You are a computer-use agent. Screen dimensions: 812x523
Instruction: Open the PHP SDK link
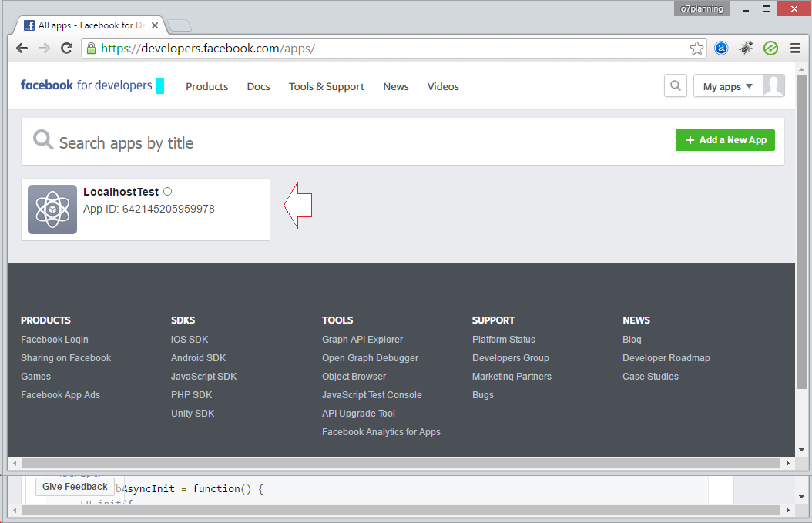tap(192, 395)
